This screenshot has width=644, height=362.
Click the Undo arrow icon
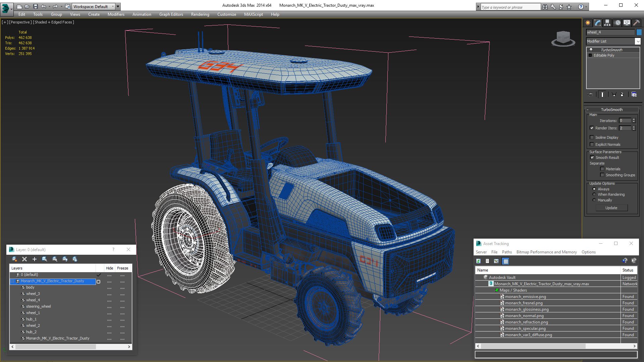[44, 6]
